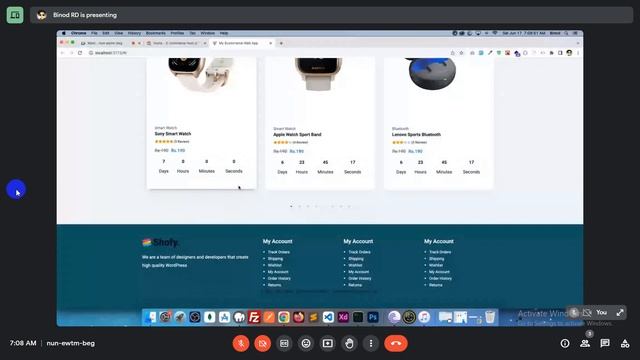Leave the call with red hang-up button
Viewport: 640px width, 360px height.
tap(396, 343)
